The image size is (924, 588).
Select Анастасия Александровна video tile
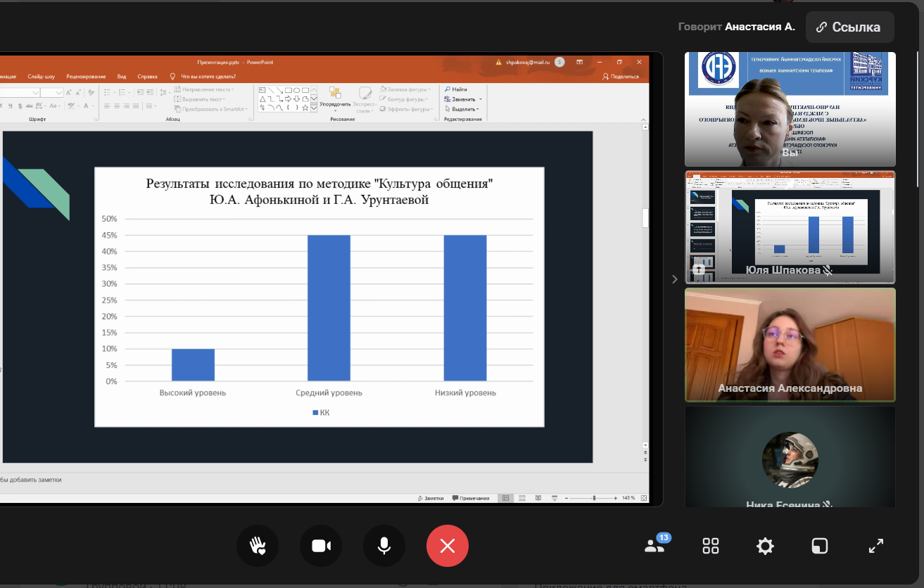790,345
